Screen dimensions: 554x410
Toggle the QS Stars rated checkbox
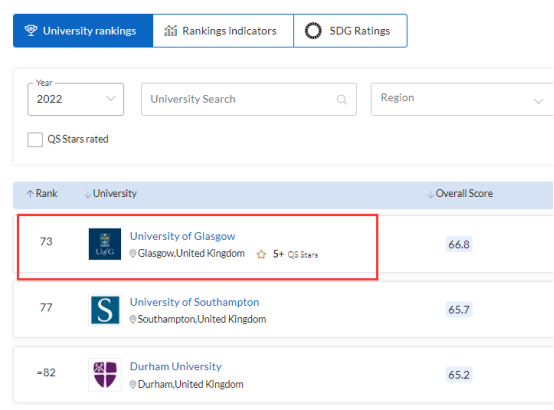pyautogui.click(x=35, y=140)
